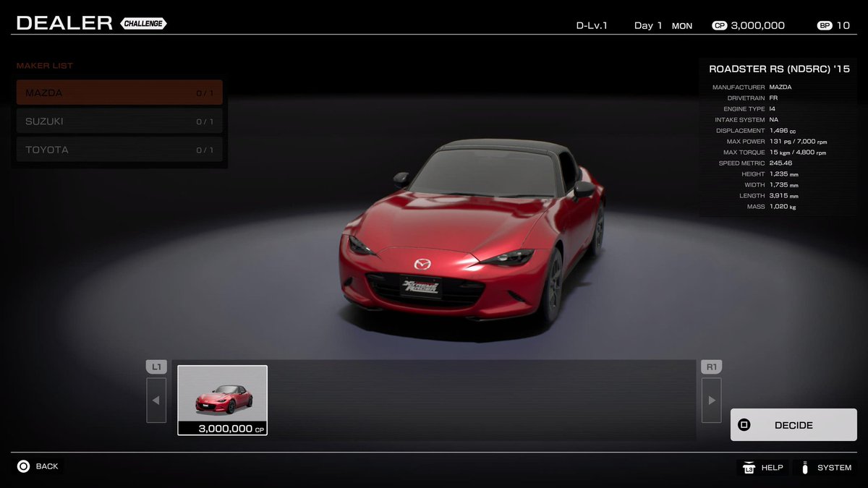Click the DISPLACEMENT 1,496 cc value
This screenshot has height=488, width=868.
(x=783, y=131)
